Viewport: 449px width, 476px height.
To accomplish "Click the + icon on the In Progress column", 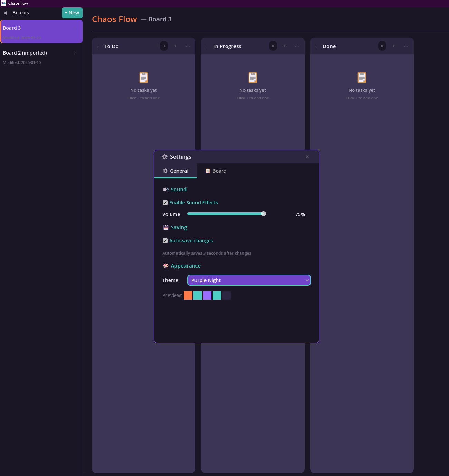I will 284,46.
